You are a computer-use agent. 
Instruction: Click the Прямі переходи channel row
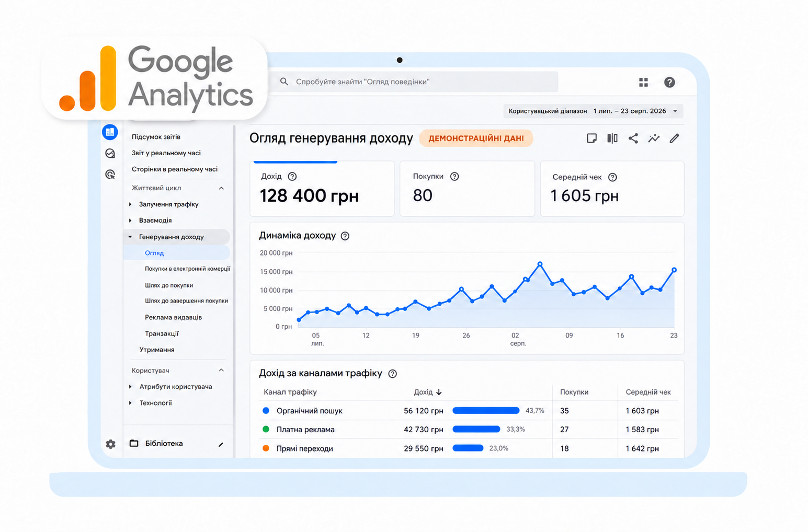point(469,448)
